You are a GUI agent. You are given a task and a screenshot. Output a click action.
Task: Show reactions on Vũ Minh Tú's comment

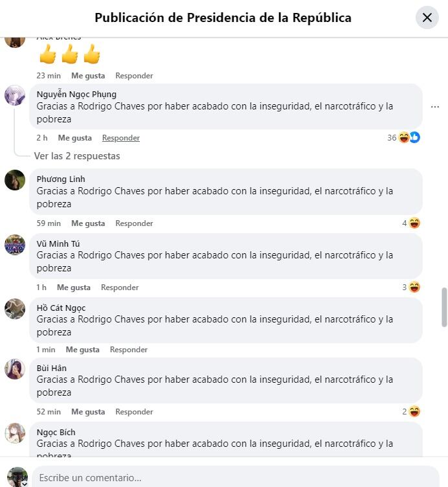click(x=411, y=287)
